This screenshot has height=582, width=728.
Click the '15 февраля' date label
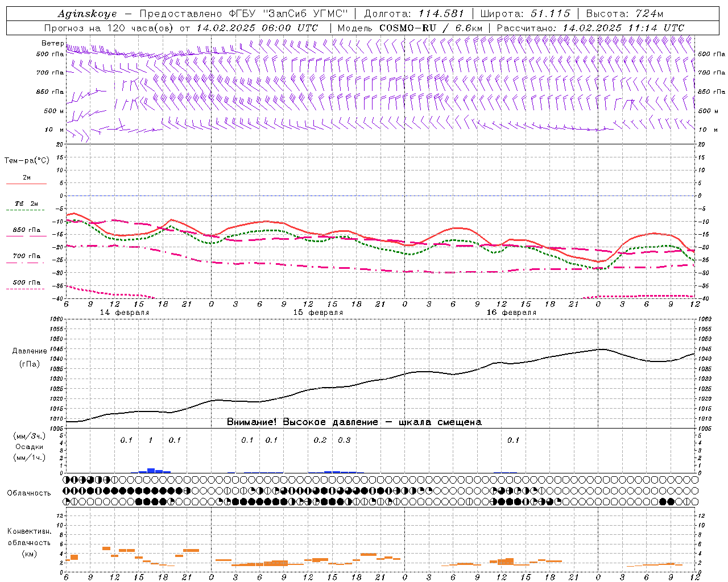318,313
